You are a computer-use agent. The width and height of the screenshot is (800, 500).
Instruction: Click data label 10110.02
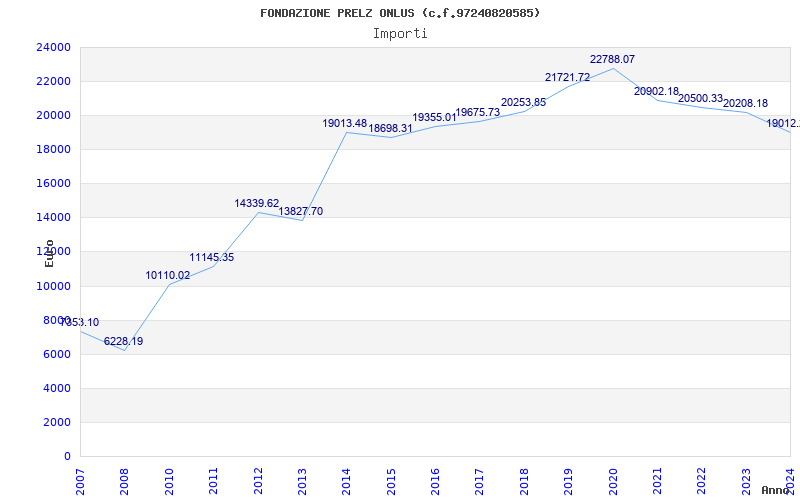168,276
